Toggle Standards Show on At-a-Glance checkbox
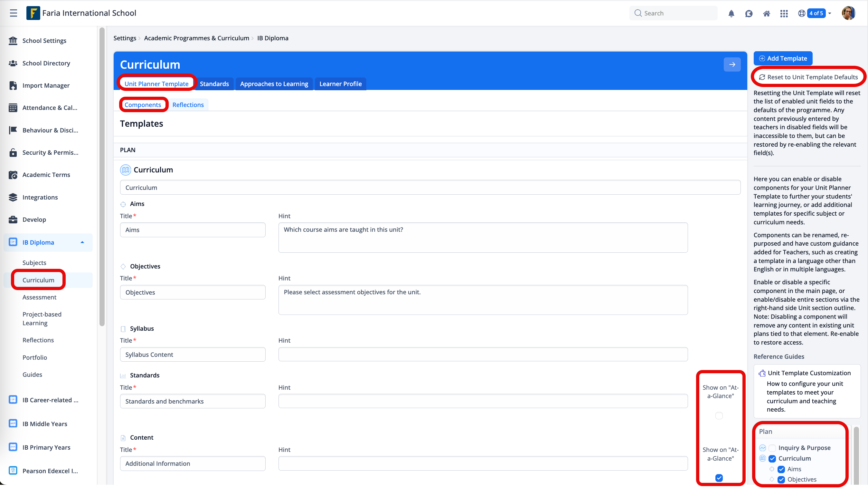The height and width of the screenshot is (488, 868). tap(719, 416)
